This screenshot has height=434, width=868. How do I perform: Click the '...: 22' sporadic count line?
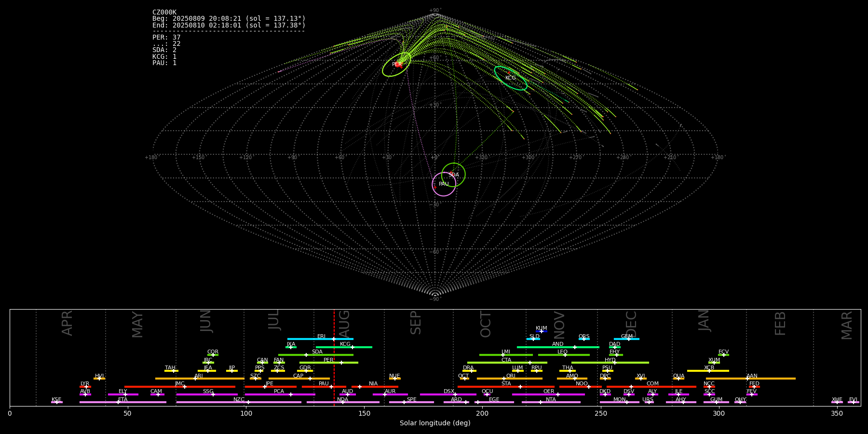click(166, 44)
